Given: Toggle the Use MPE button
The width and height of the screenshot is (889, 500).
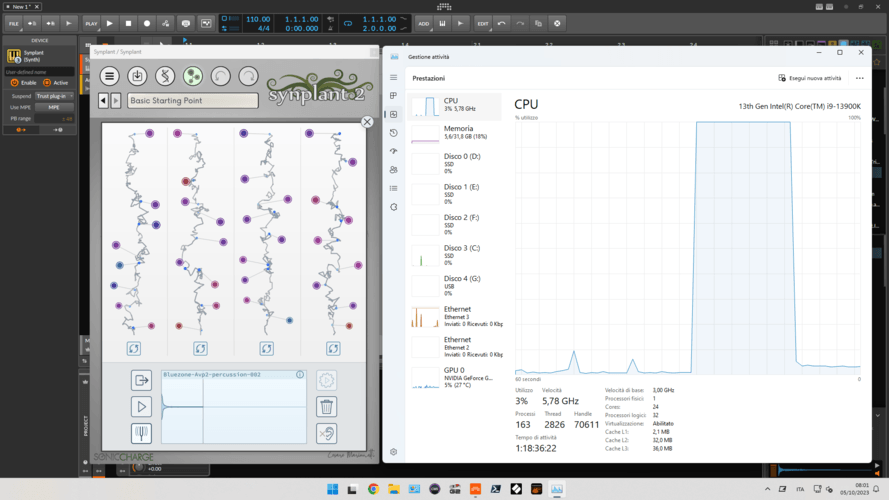Looking at the screenshot, I should (54, 107).
